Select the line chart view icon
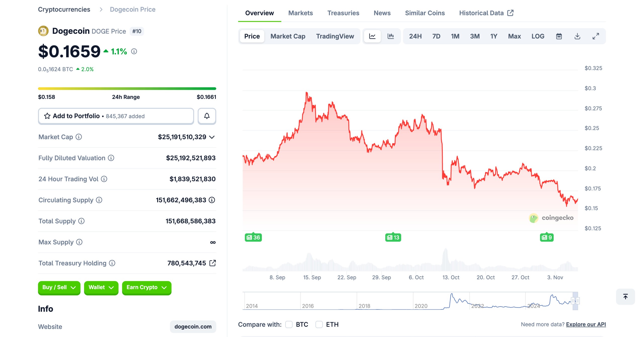644x337 pixels. [x=372, y=36]
